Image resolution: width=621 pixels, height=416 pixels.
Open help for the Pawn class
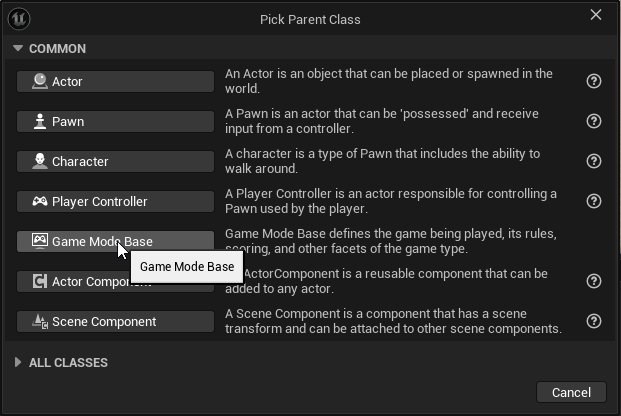[x=594, y=121]
